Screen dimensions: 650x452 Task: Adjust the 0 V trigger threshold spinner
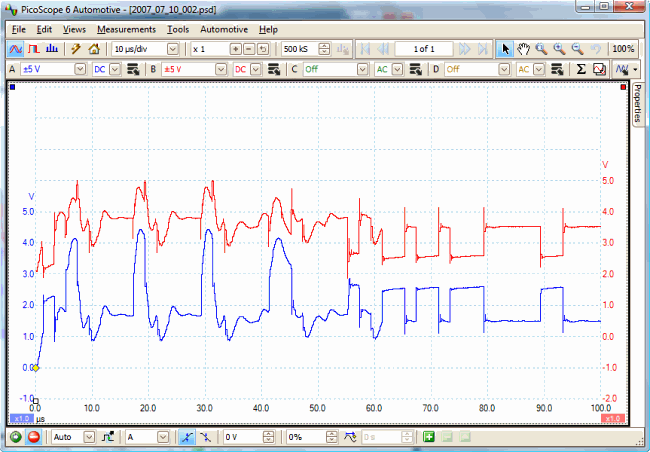click(x=269, y=437)
